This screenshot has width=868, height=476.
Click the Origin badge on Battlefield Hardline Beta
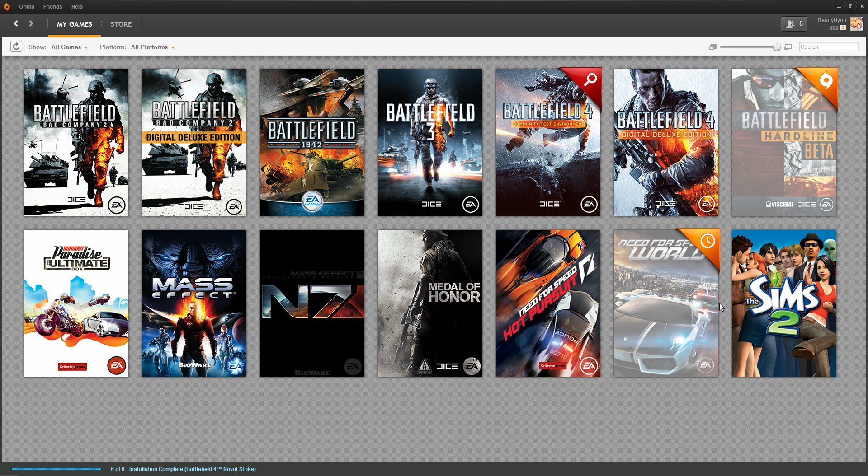click(826, 81)
